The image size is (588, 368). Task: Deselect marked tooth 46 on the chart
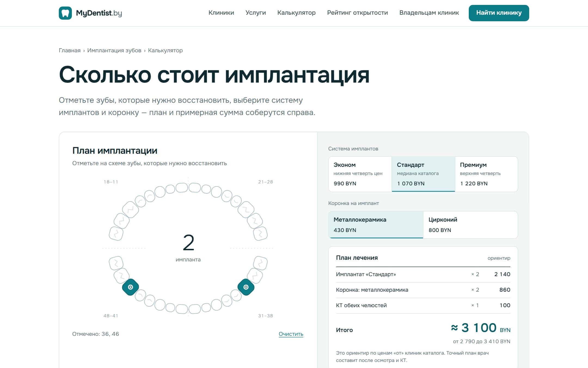pyautogui.click(x=130, y=287)
